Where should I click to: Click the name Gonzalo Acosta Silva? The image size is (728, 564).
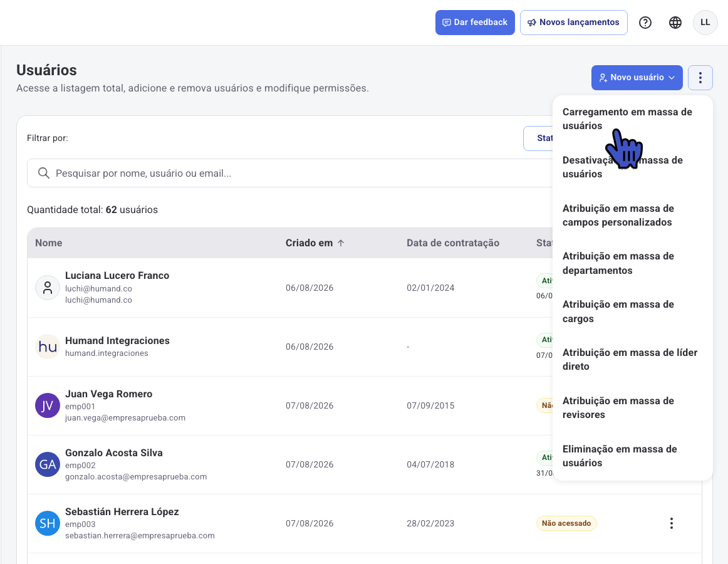[114, 453]
